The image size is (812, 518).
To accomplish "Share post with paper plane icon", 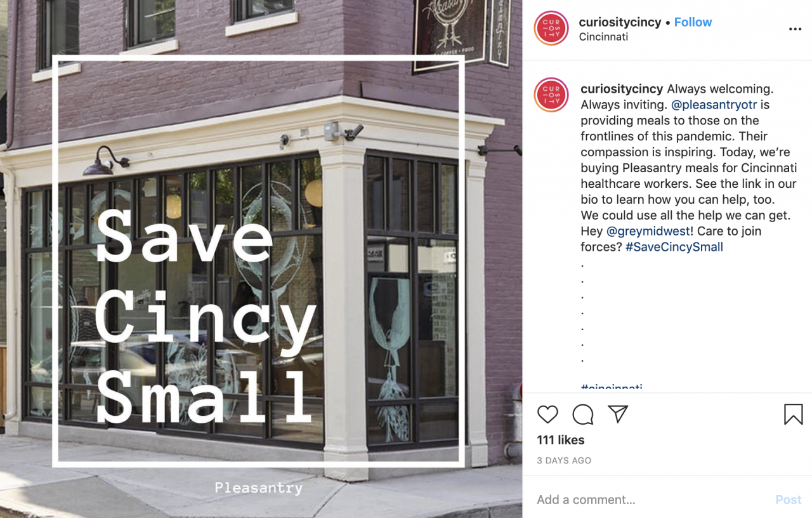I will coord(618,414).
